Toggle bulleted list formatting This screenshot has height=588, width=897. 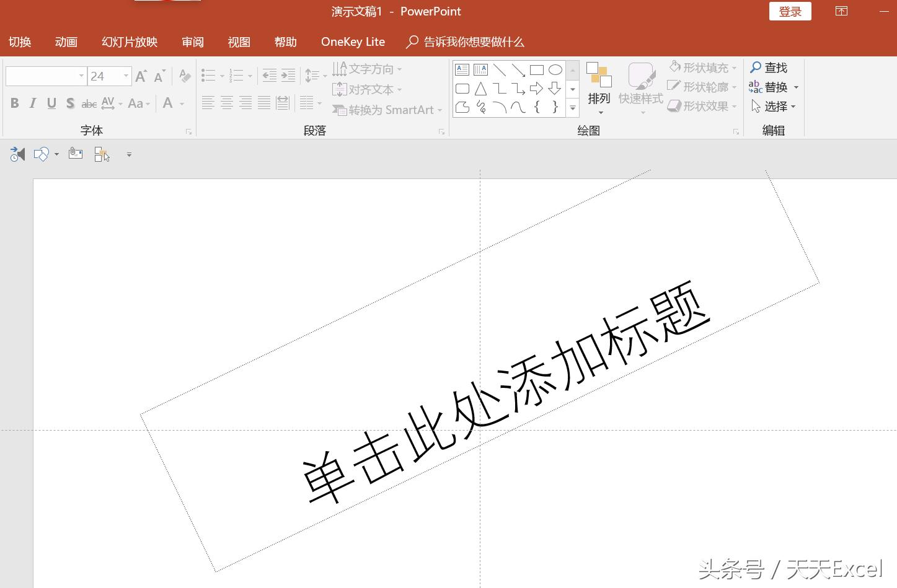coord(210,75)
